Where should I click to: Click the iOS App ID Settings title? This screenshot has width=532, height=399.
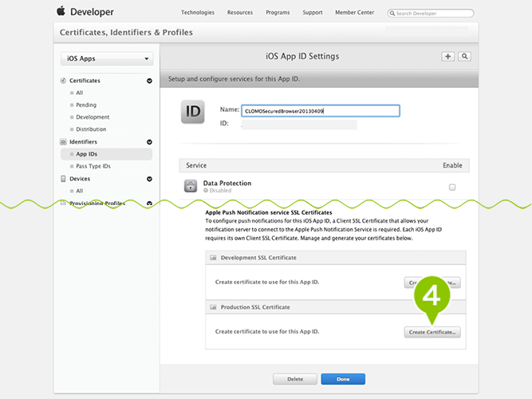[302, 57]
